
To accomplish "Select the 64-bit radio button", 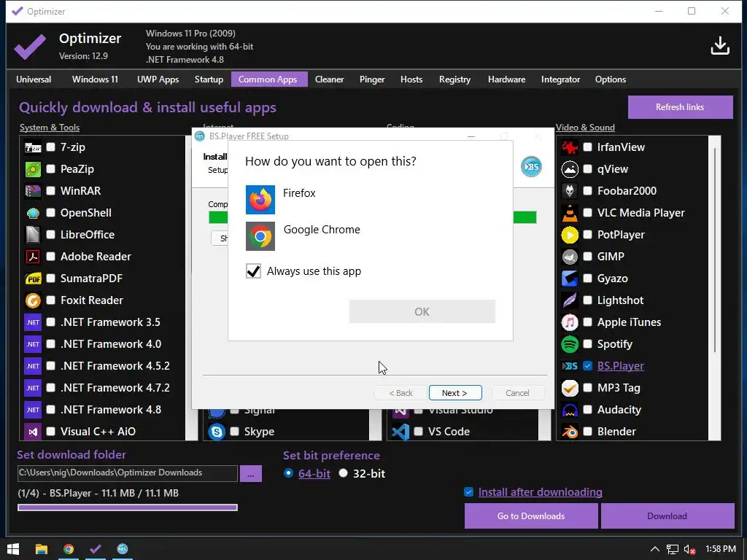I will pos(288,473).
